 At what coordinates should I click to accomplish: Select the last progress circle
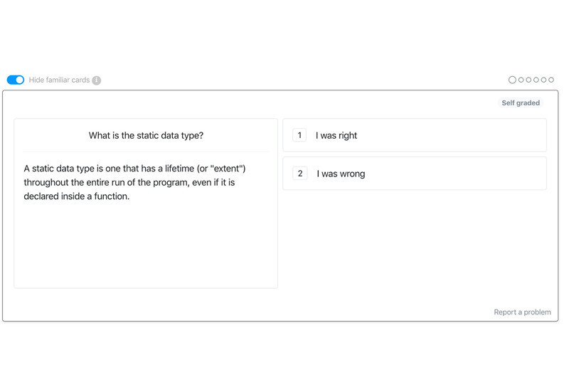coord(551,80)
